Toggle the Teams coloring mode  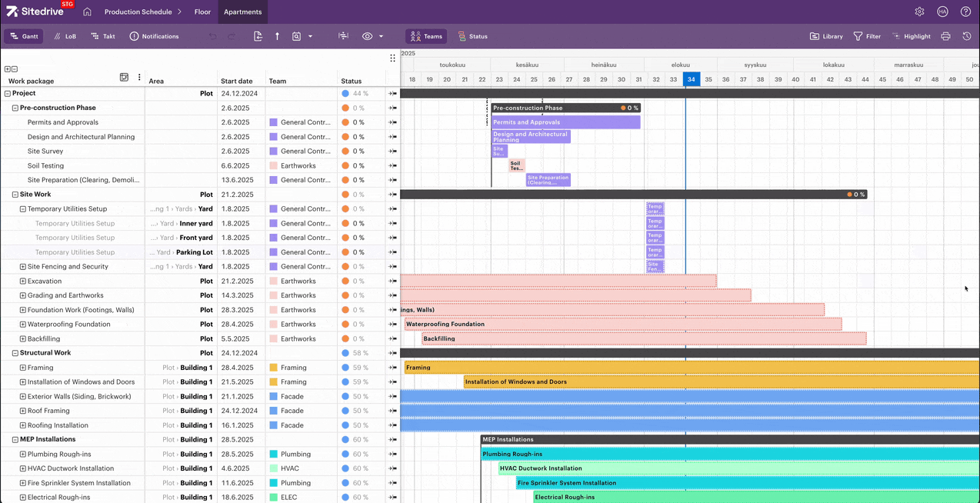426,36
